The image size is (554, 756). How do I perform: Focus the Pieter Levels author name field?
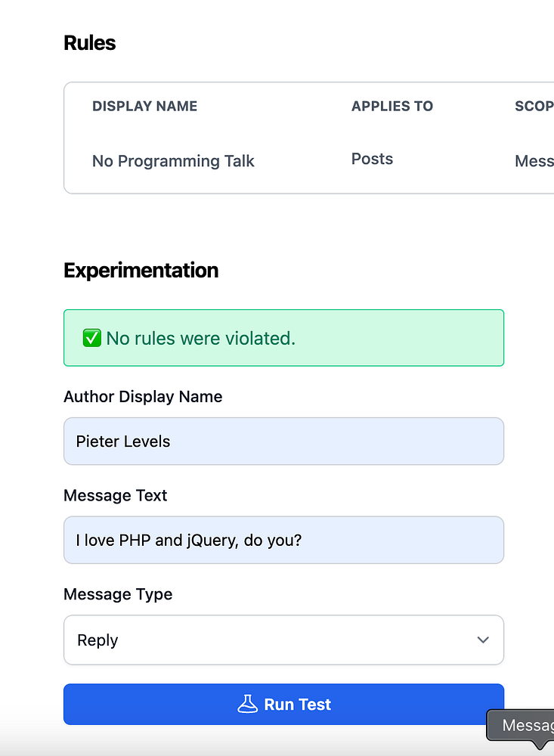(x=283, y=442)
